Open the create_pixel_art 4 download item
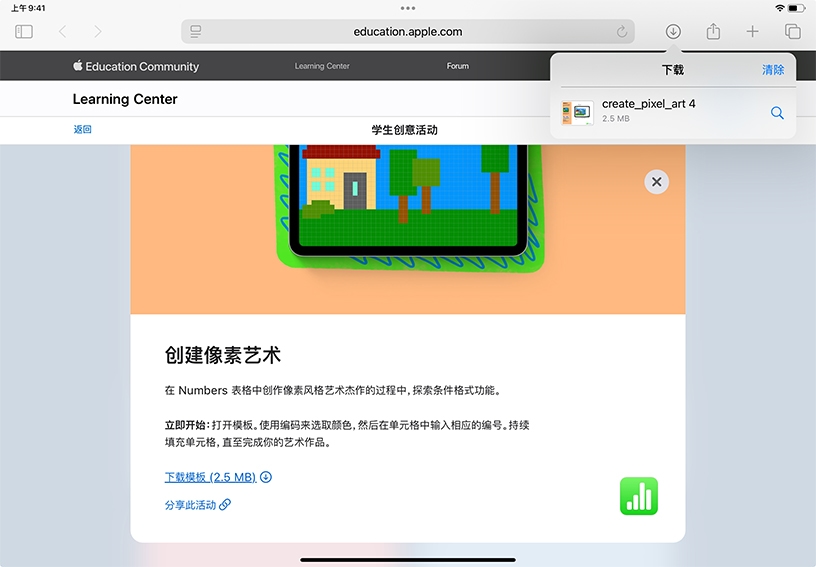Screen dimensions: 816x567 [648, 111]
